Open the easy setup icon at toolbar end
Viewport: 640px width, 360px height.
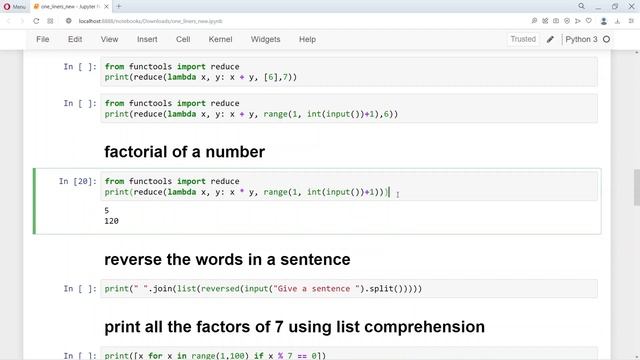point(631,21)
